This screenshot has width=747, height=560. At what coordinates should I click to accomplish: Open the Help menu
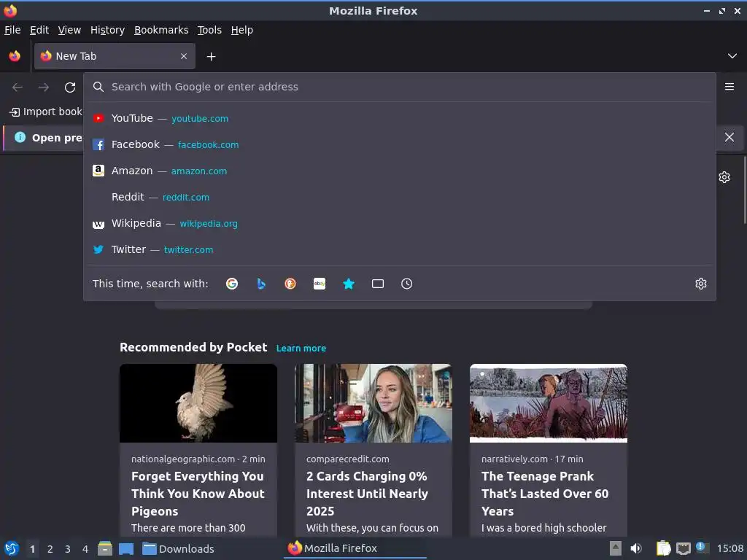[x=242, y=30]
